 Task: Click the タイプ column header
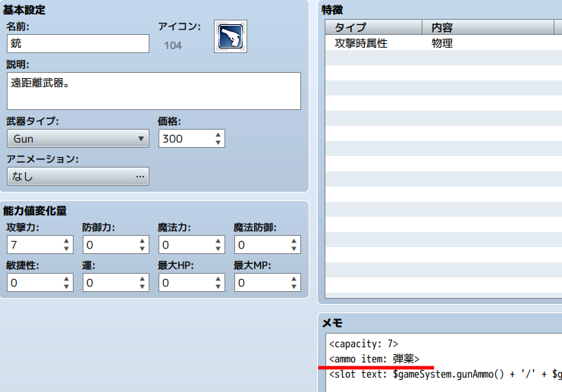pyautogui.click(x=373, y=28)
